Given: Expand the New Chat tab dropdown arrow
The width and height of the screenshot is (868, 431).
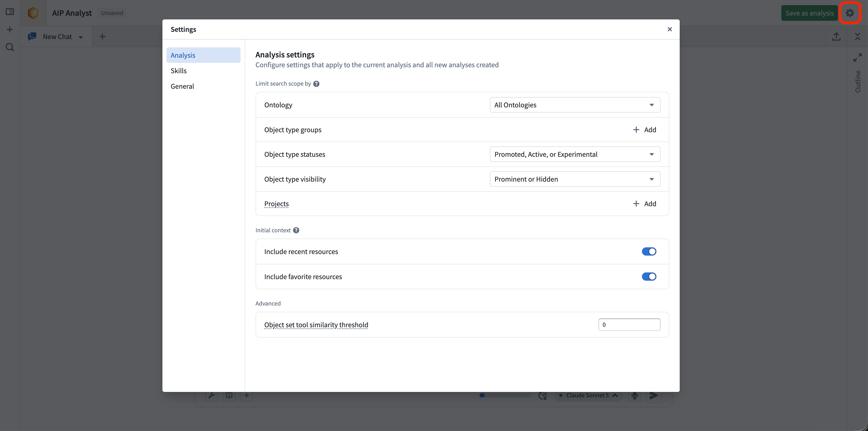Looking at the screenshot, I should (80, 37).
